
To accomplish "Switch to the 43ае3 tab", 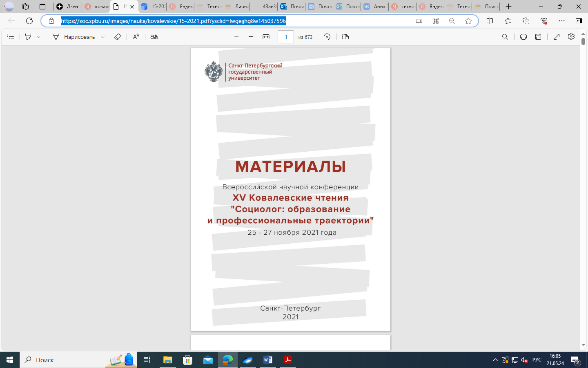I will 264,7.
